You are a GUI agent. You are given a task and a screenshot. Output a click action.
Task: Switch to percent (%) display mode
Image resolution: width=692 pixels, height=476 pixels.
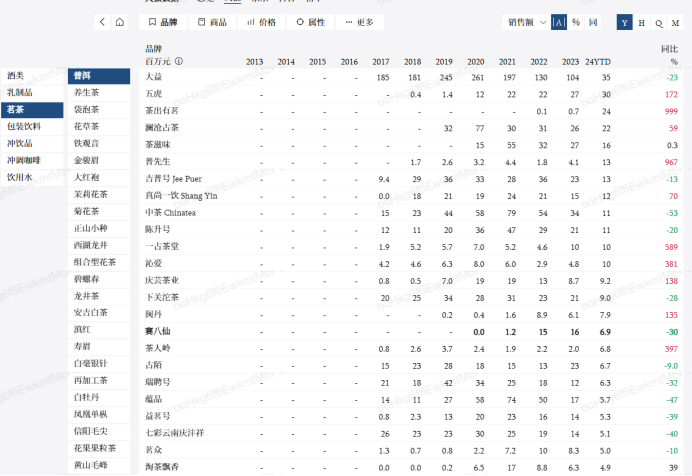[575, 22]
